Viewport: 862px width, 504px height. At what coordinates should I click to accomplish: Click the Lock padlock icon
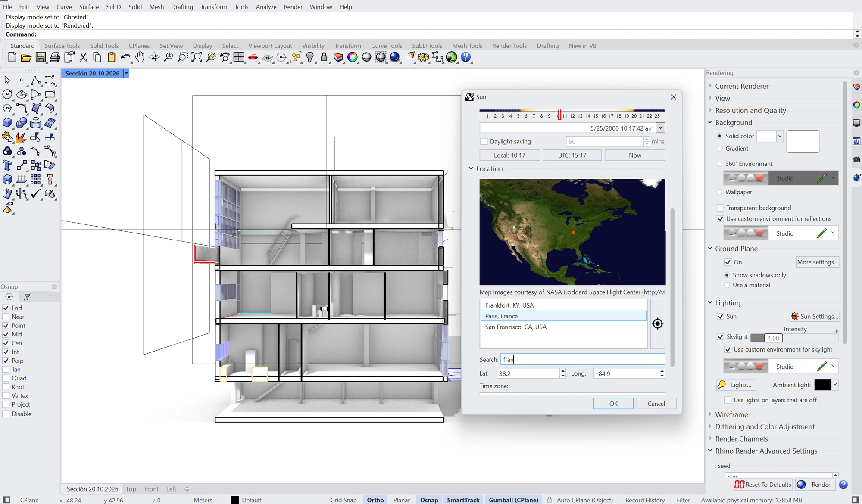pyautogui.click(x=324, y=57)
